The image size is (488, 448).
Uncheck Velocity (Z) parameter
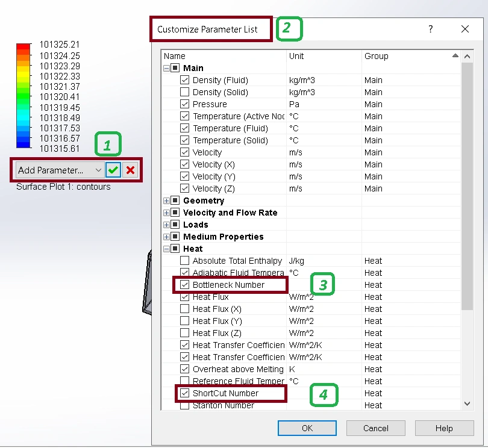184,188
